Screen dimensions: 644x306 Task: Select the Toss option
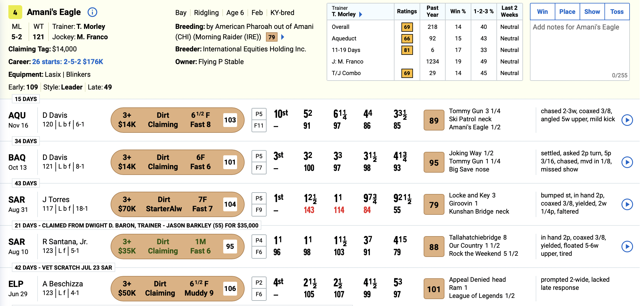click(x=617, y=12)
